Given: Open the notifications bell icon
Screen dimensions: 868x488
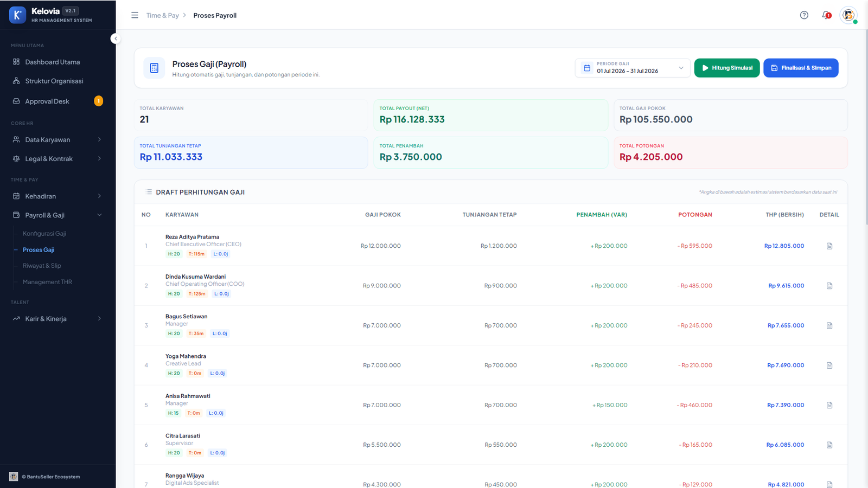Looking at the screenshot, I should click(826, 15).
